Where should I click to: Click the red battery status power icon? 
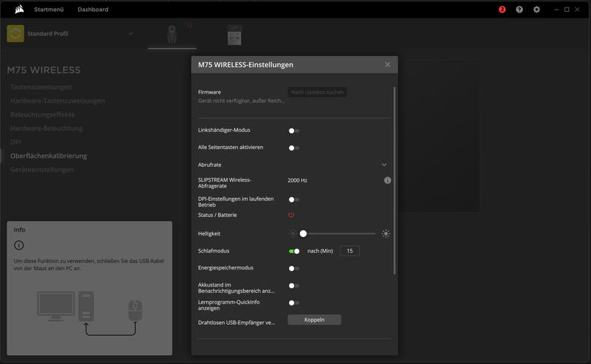click(x=291, y=215)
